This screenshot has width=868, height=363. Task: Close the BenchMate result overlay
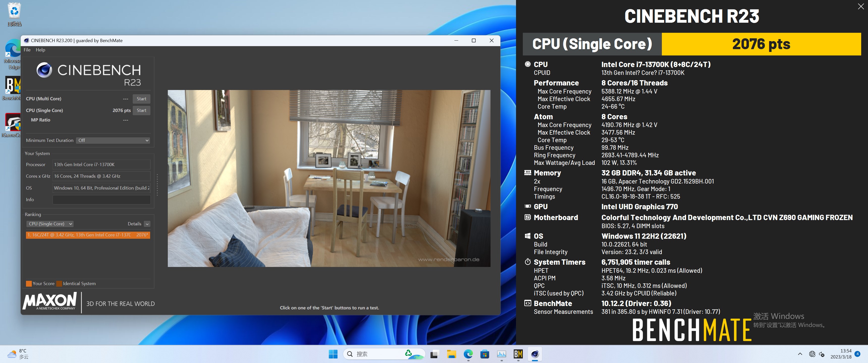point(861,7)
